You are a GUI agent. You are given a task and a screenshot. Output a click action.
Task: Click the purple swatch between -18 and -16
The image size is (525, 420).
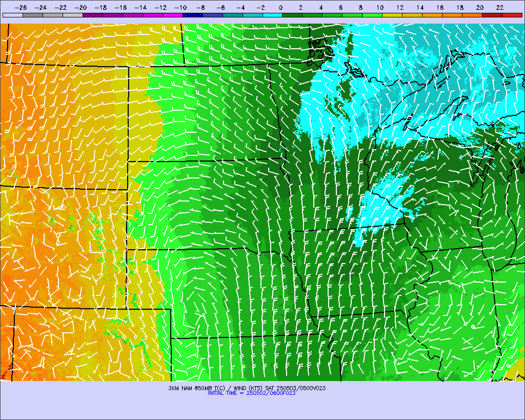113,15
